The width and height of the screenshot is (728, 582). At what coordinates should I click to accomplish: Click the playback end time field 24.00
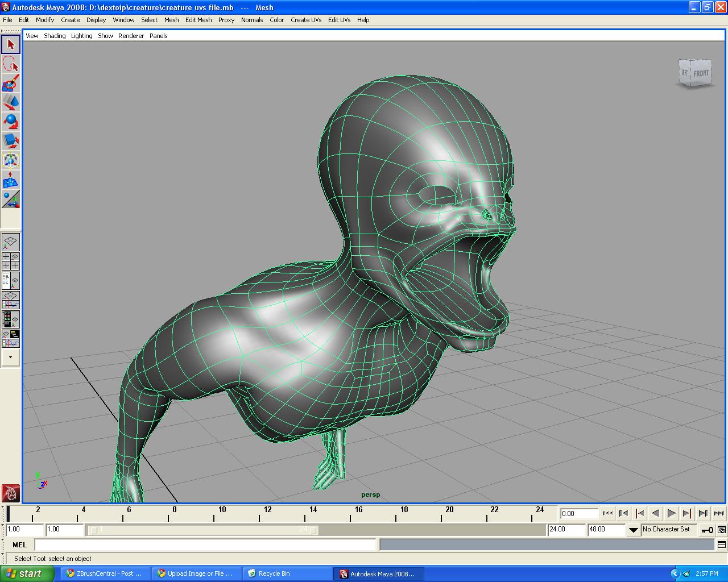(x=566, y=529)
